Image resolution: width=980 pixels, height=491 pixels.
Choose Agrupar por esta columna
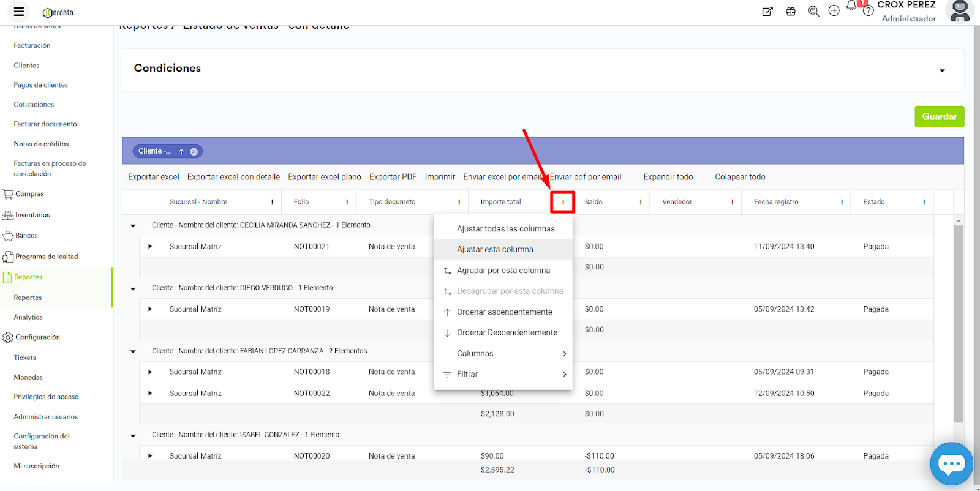[503, 271]
